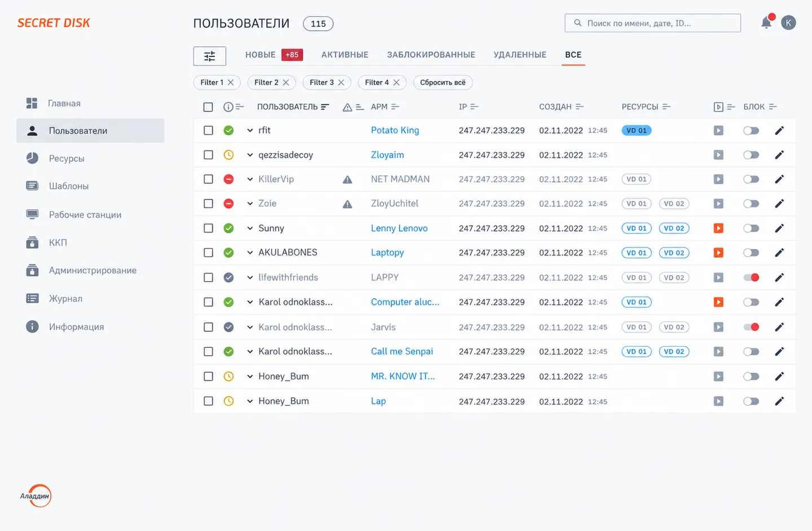Toggle block switch for Jarvis row
The width and height of the screenshot is (812, 531).
[x=751, y=327]
